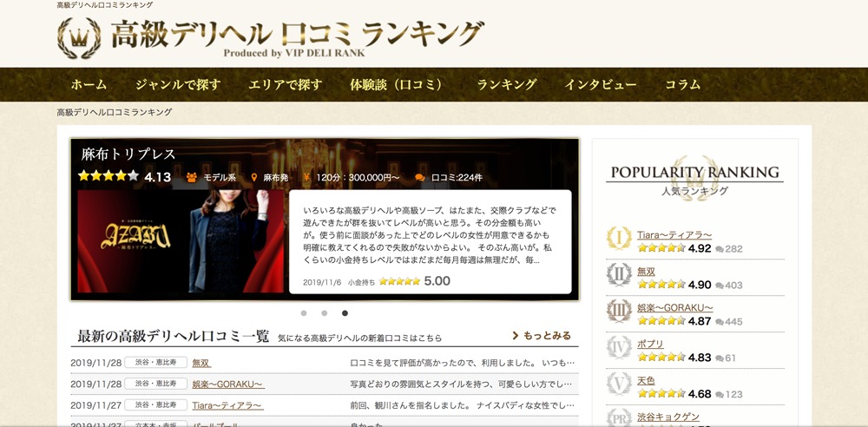The width and height of the screenshot is (868, 427).
Task: Select the first carousel dot
Action: click(x=304, y=313)
